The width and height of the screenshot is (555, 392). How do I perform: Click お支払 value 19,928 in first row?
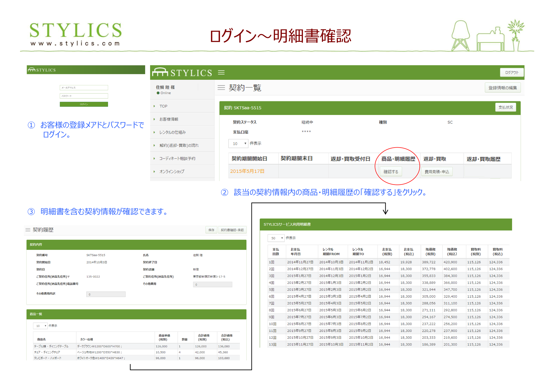point(406,262)
